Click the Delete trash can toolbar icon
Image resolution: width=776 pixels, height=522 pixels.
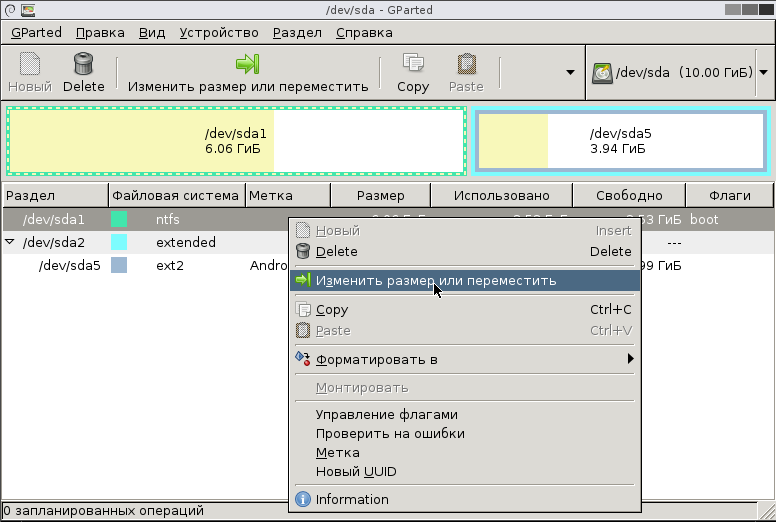pos(83,64)
